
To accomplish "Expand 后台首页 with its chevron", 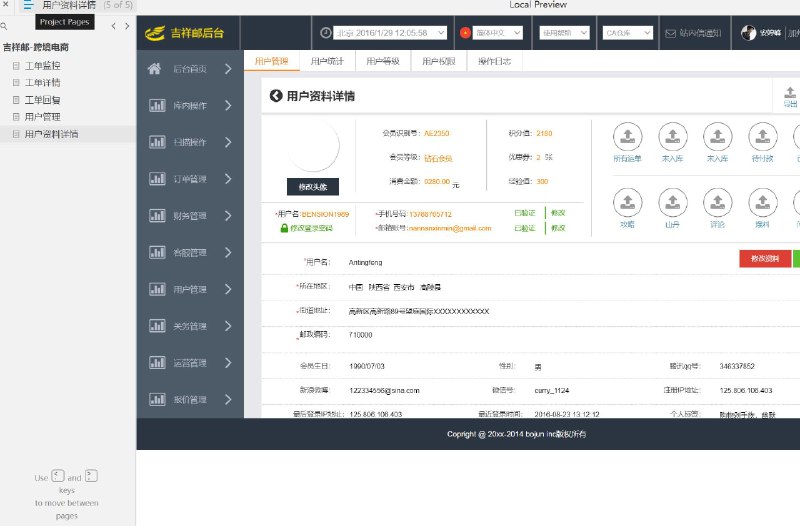I will (228, 68).
